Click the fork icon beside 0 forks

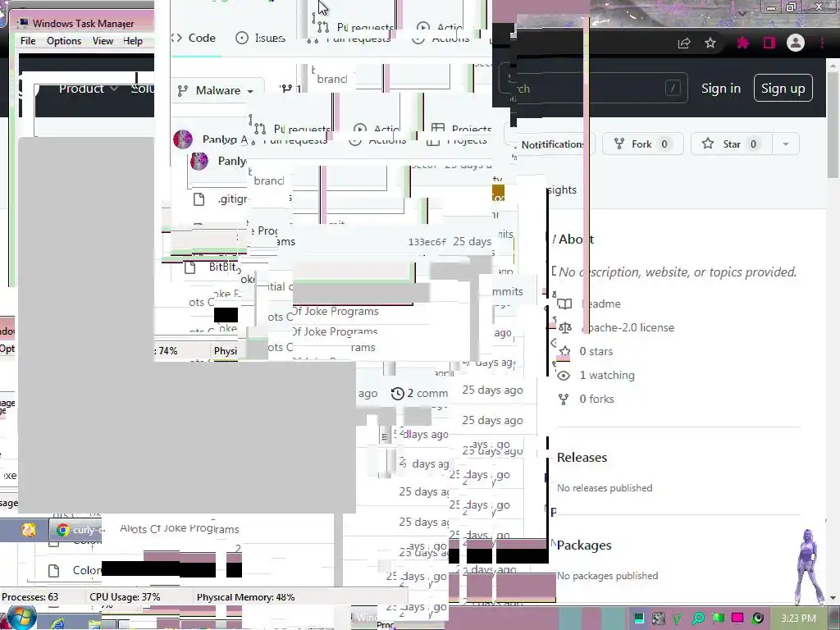coord(564,399)
